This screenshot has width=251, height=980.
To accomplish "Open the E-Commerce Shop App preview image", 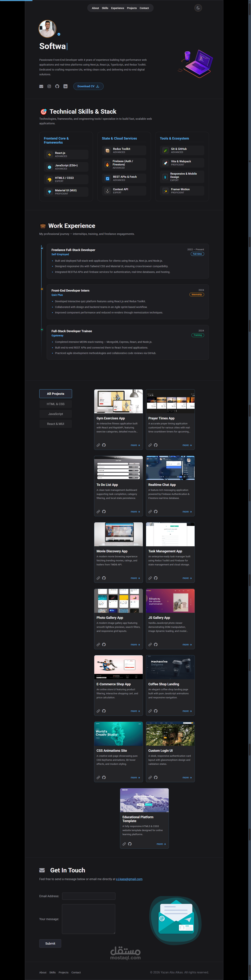I will point(119,667).
